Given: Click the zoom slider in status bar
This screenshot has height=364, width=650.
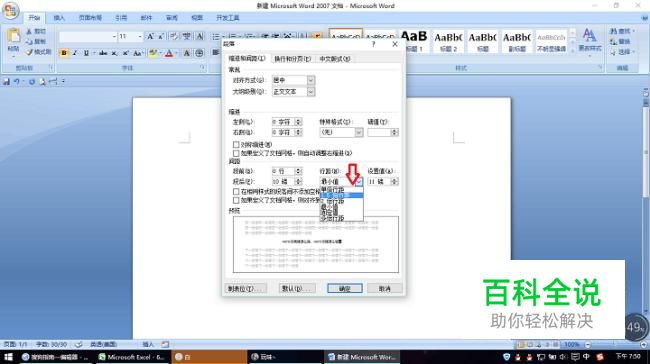Looking at the screenshot, I should (x=615, y=345).
